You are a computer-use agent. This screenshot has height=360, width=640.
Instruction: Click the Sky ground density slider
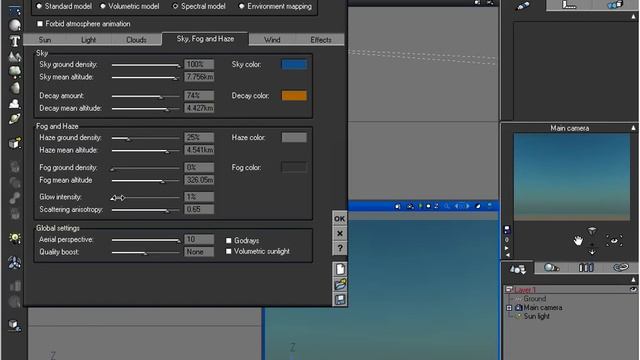146,65
